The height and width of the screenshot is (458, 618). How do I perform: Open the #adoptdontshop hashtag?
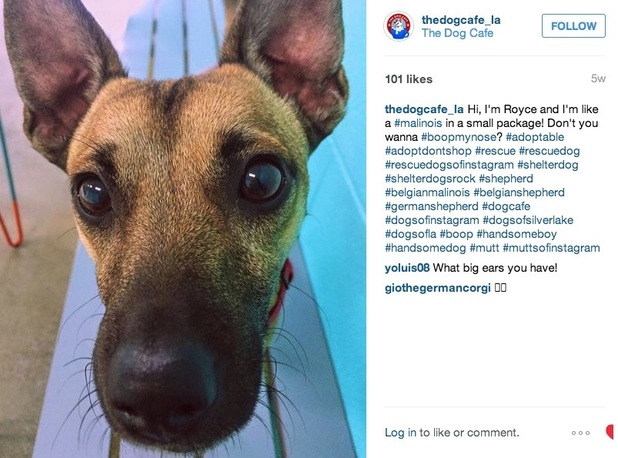point(428,151)
